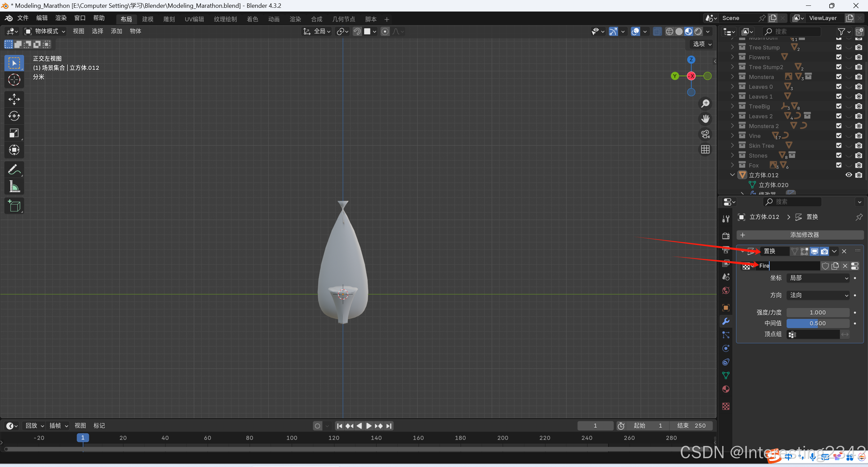Image resolution: width=868 pixels, height=467 pixels.
Task: Click the 添加修改器 button
Action: [x=800, y=235]
